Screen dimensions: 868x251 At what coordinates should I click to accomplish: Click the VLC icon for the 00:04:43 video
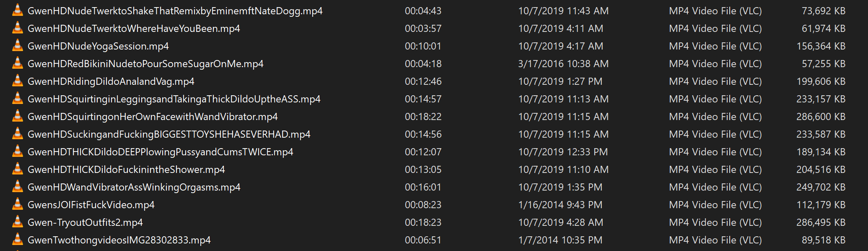pos(18,10)
